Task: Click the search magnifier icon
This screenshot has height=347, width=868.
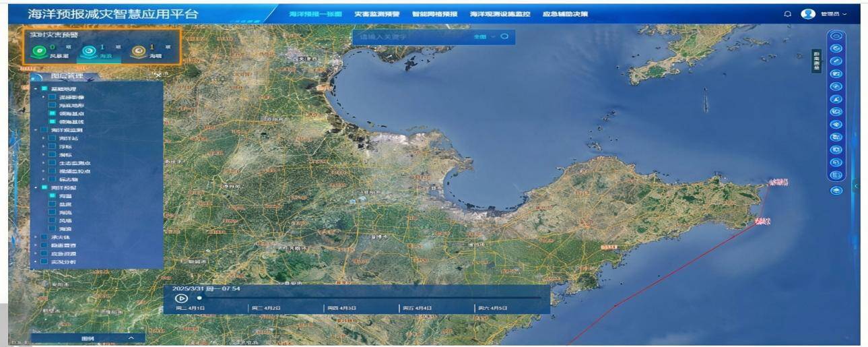Action: (504, 36)
